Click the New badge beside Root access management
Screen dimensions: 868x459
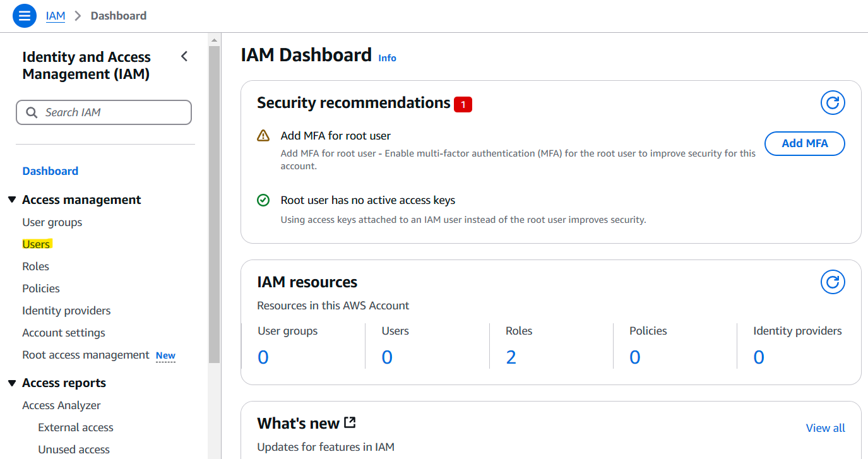(x=165, y=355)
